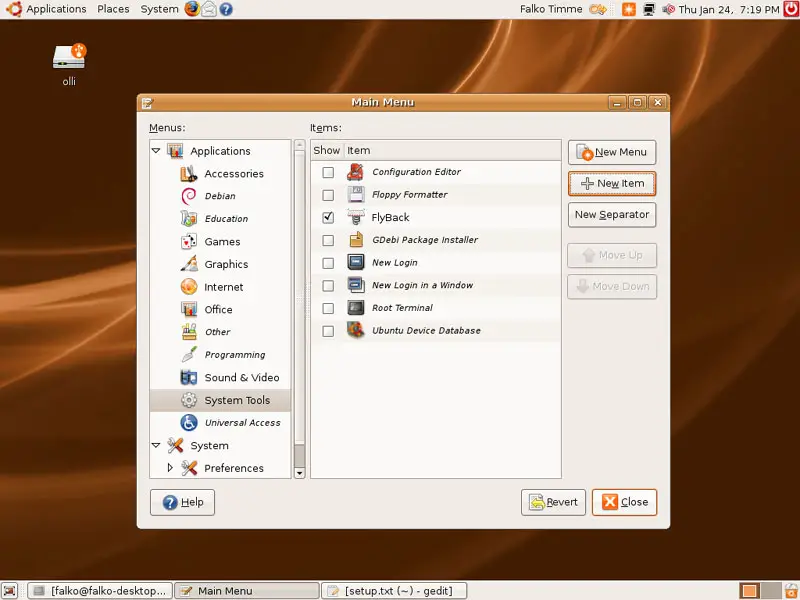Viewport: 800px width, 600px height.
Task: Click the Help button
Action: [x=182, y=503]
